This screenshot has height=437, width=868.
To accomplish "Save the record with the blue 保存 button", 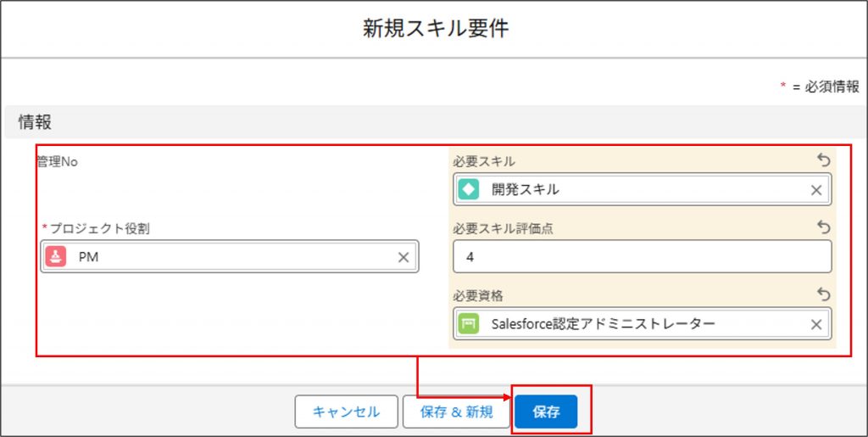I will (546, 412).
